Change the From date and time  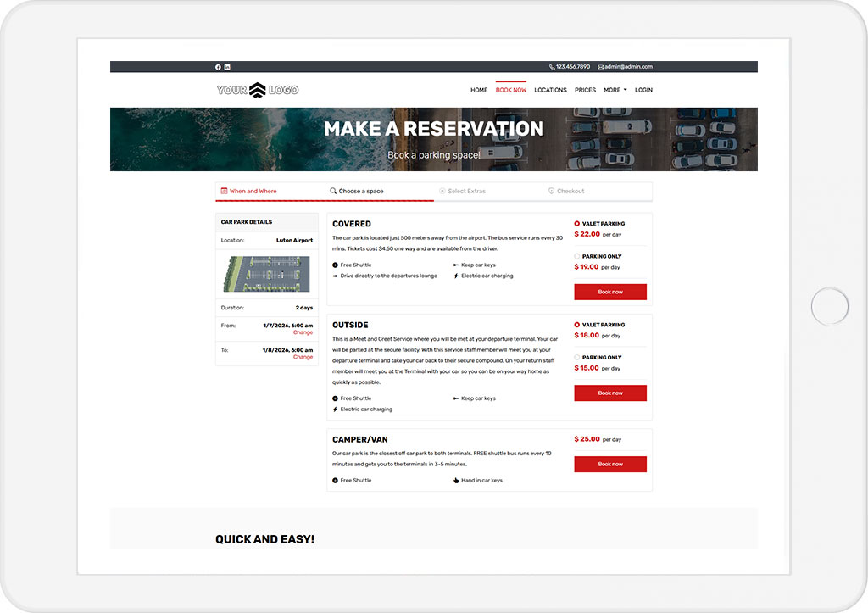[303, 332]
